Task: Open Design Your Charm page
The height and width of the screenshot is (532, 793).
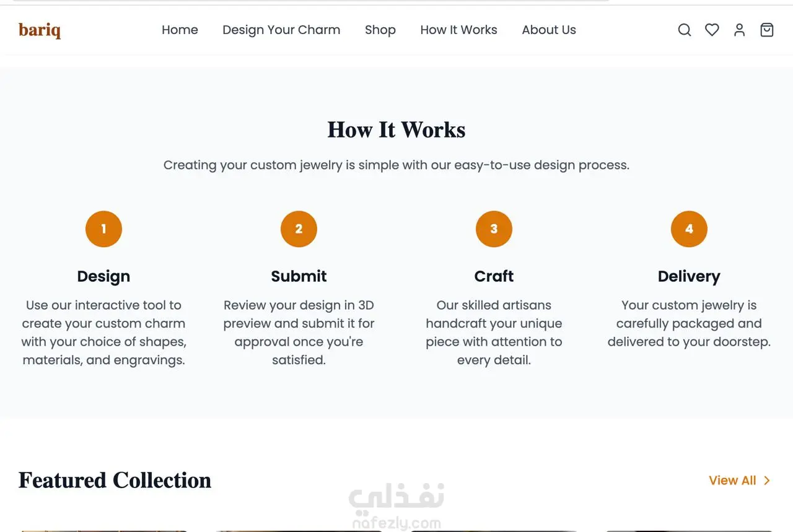Action: (281, 30)
